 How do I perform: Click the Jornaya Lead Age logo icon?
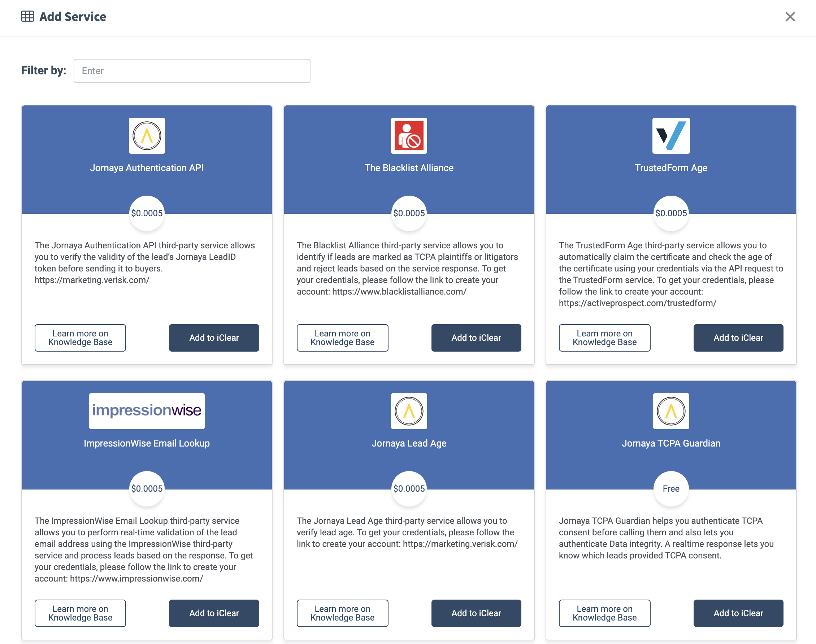409,411
